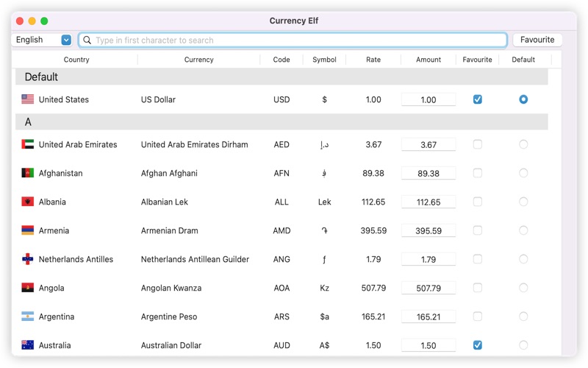Uncheck Australian Dollar favourite checkbox
This screenshot has height=368, width=588.
tap(478, 345)
